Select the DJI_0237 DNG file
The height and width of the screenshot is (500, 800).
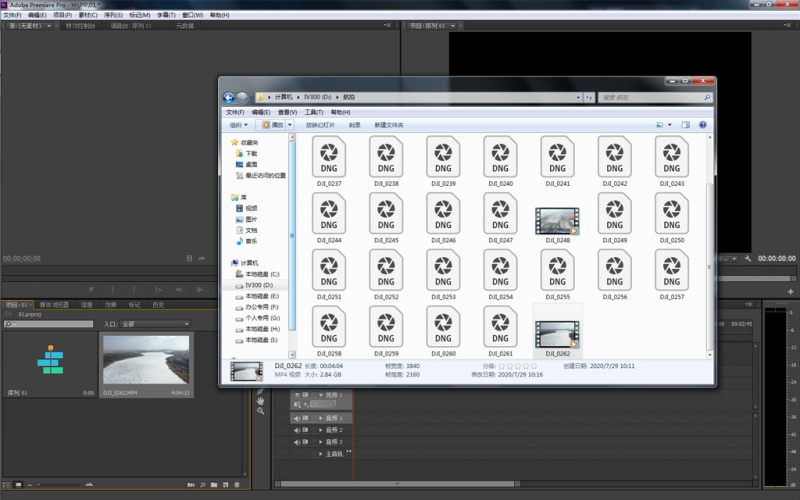click(329, 162)
